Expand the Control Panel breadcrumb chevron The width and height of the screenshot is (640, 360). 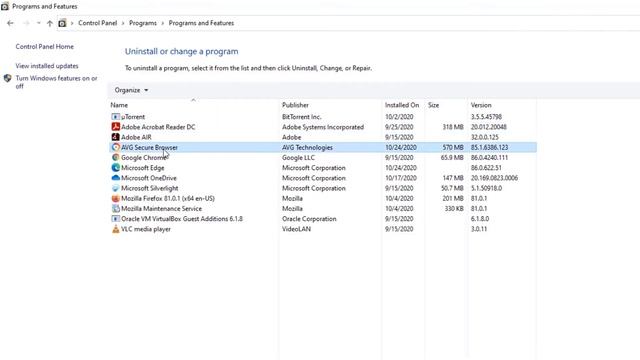pyautogui.click(x=123, y=23)
